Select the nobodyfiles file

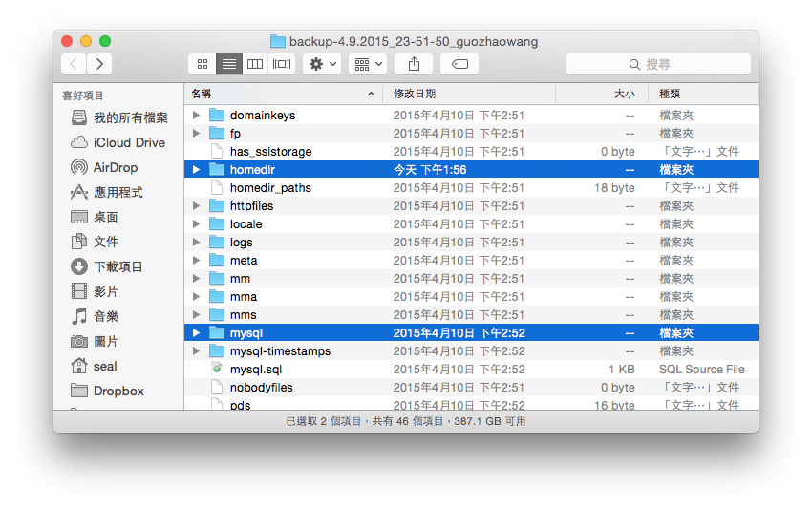click(471, 387)
